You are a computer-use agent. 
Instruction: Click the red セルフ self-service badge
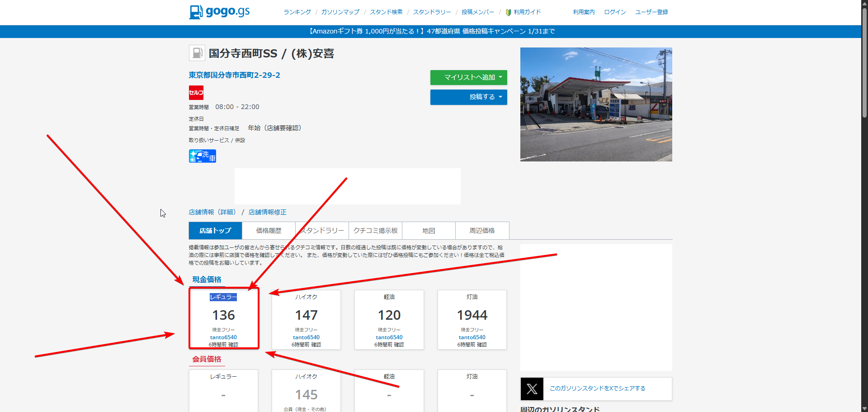196,93
